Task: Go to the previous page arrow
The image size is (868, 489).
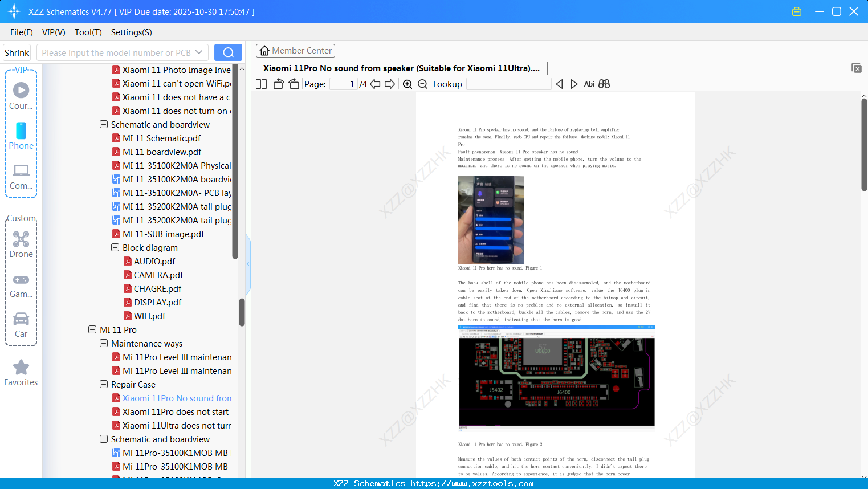Action: click(x=375, y=84)
